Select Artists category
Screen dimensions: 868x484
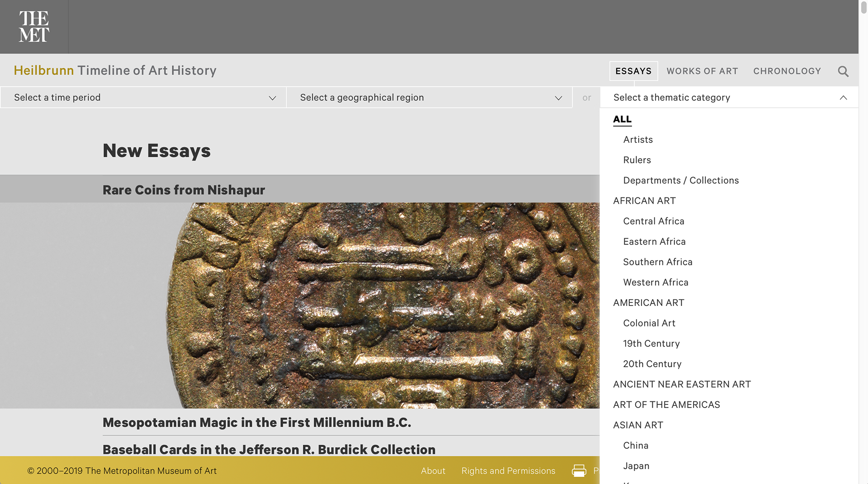638,140
